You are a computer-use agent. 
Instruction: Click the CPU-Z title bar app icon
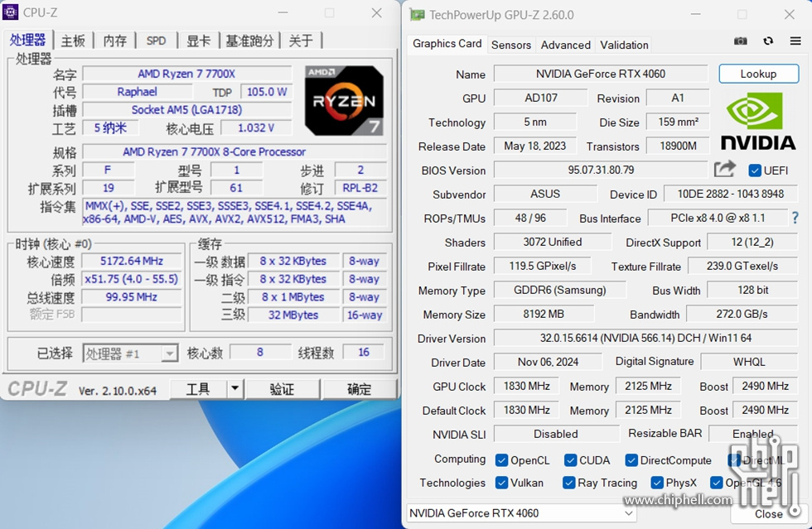[10, 12]
